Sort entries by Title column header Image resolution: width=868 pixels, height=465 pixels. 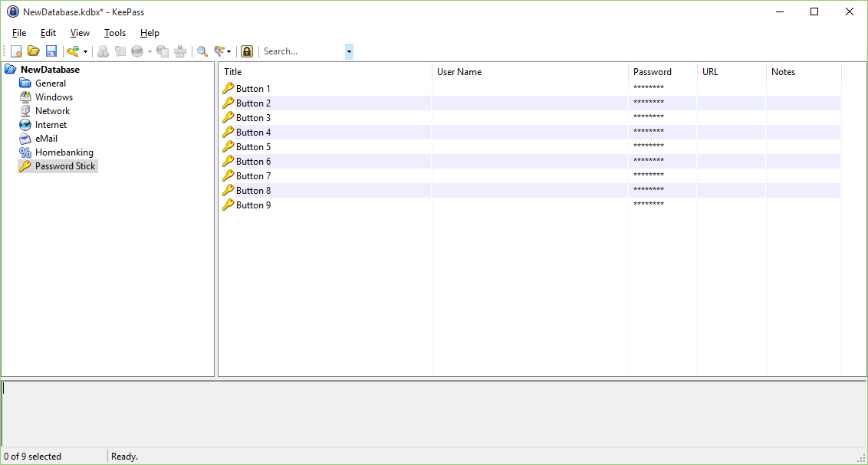click(325, 72)
